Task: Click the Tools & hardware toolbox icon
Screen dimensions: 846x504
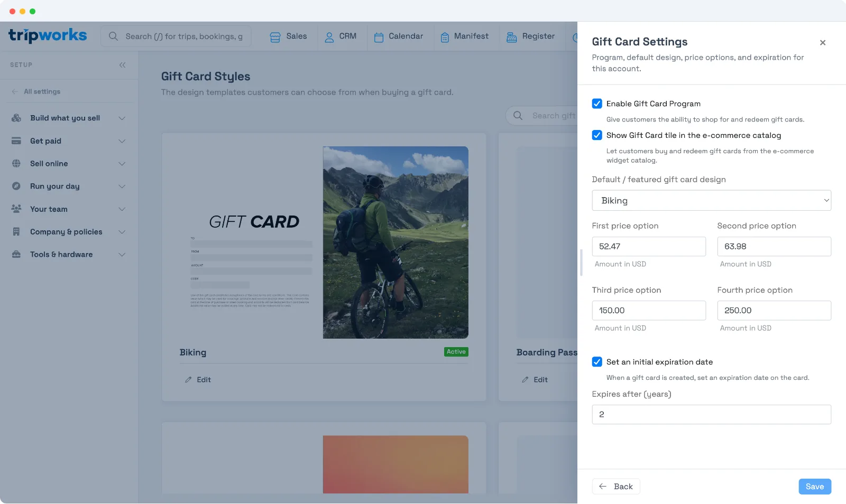Action: click(x=16, y=254)
